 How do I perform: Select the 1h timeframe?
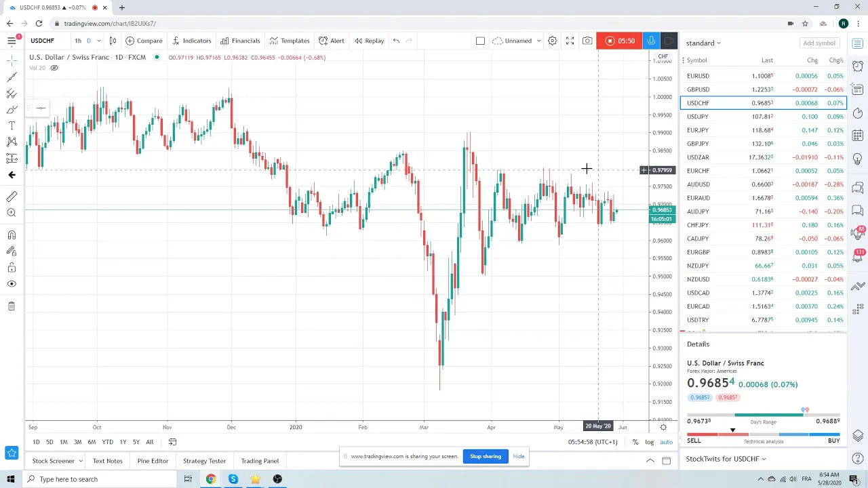(x=78, y=41)
